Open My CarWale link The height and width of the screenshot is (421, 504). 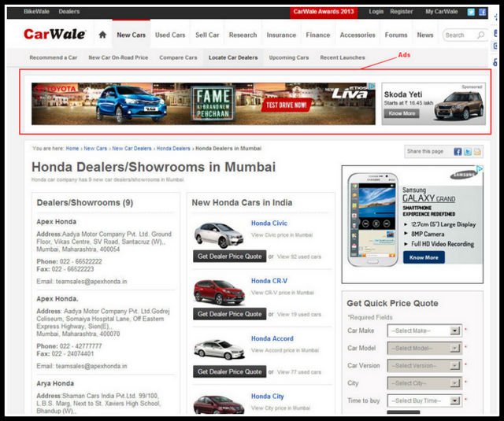tap(441, 12)
